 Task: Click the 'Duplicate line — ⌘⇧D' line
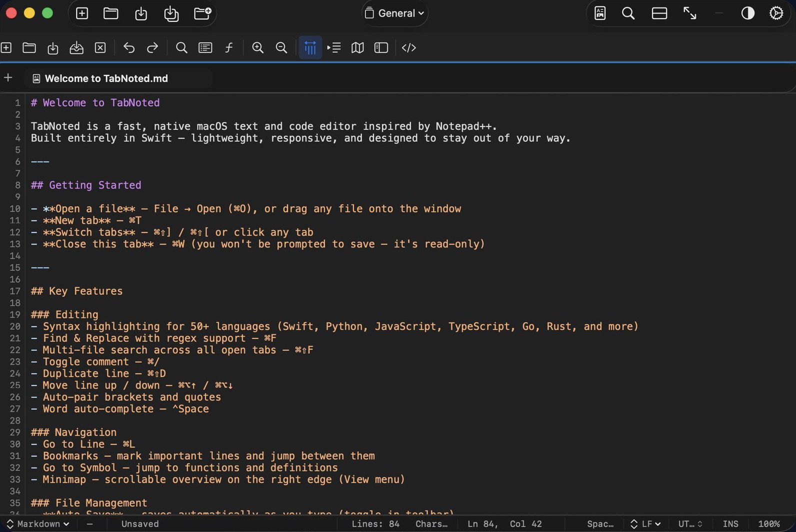98,373
